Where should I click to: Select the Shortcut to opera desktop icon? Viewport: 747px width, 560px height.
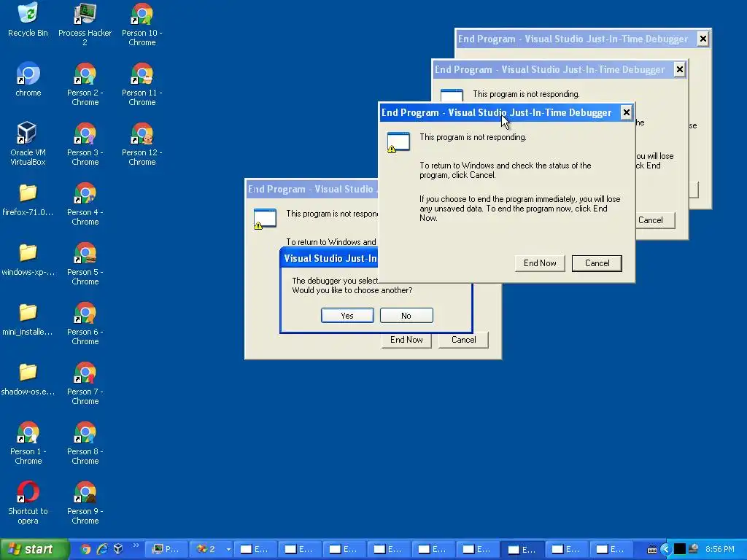pos(28,503)
